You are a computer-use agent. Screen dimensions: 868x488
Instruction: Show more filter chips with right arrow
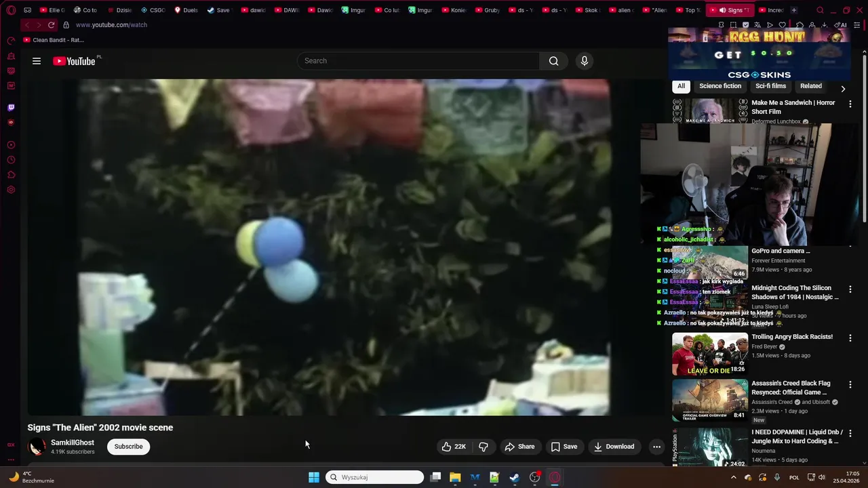coord(843,89)
